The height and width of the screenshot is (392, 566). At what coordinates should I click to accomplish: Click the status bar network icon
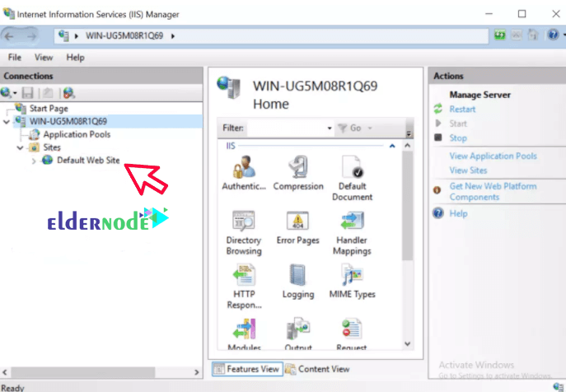tap(558, 387)
